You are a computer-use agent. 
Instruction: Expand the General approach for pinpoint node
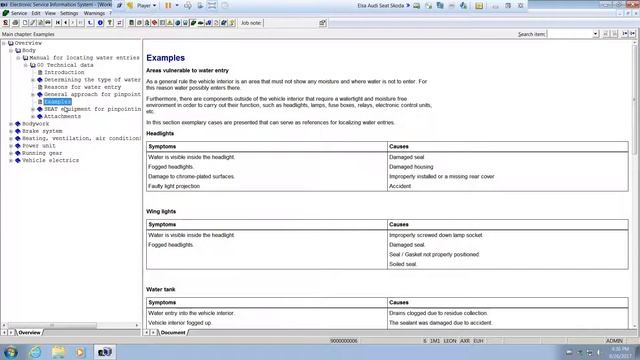pyautogui.click(x=33, y=94)
